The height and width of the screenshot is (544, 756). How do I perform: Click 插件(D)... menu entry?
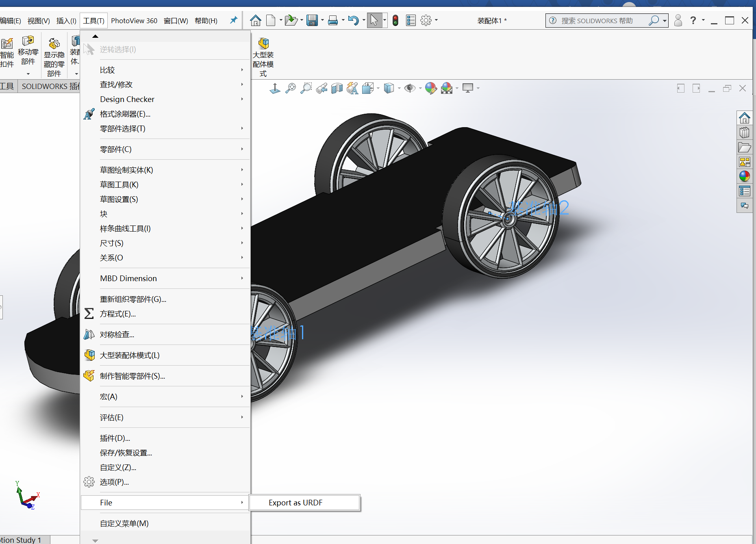[x=165, y=438]
